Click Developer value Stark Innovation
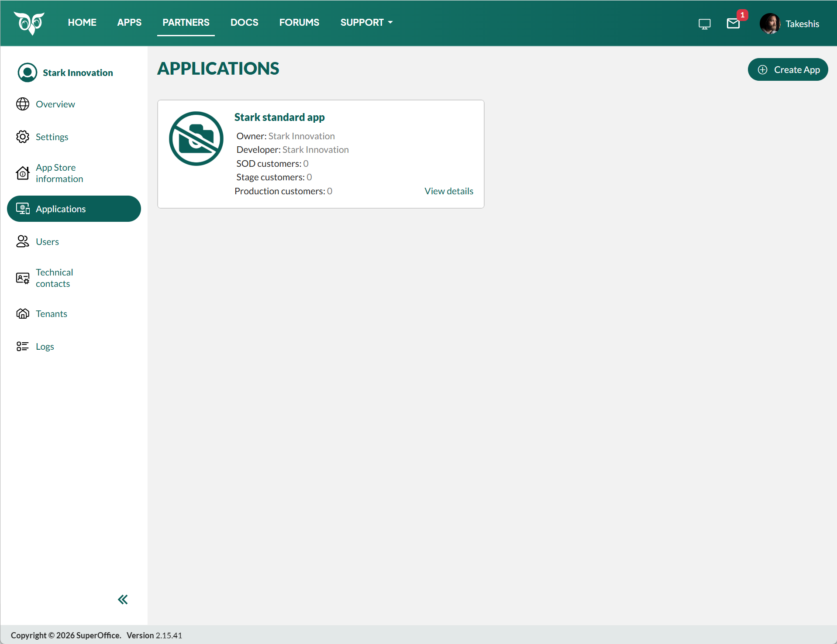Image resolution: width=837 pixels, height=644 pixels. pos(316,150)
